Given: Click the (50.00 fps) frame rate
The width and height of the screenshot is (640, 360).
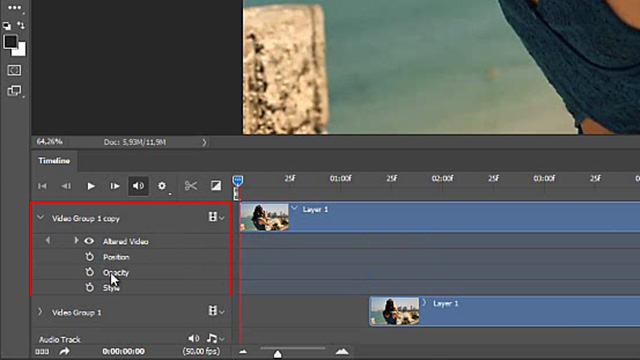Looking at the screenshot, I should point(201,351).
